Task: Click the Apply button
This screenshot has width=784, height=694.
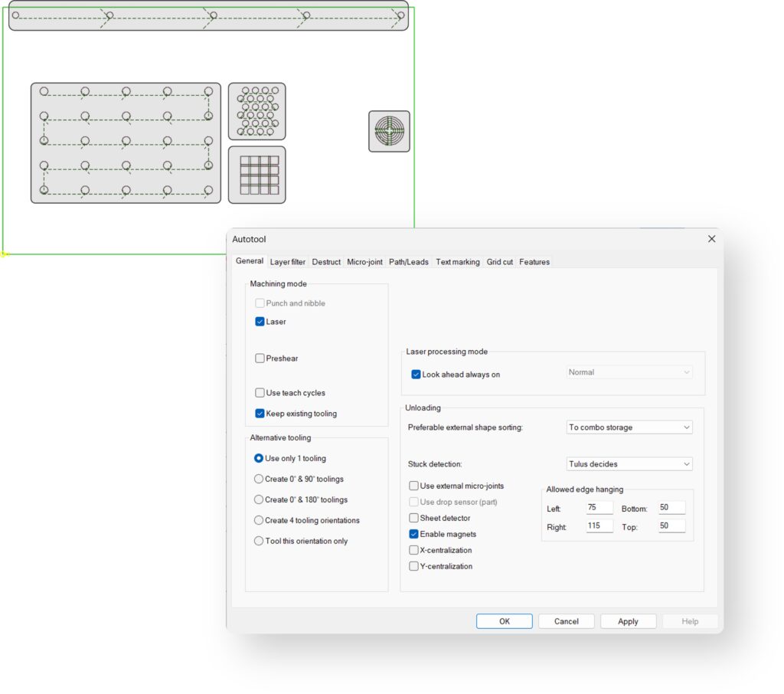Action: [x=628, y=621]
